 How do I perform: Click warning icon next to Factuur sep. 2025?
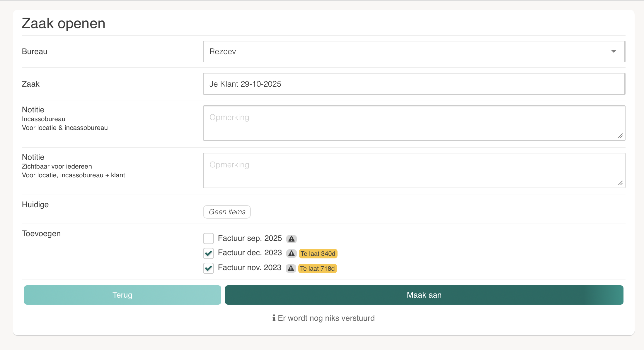291,239
